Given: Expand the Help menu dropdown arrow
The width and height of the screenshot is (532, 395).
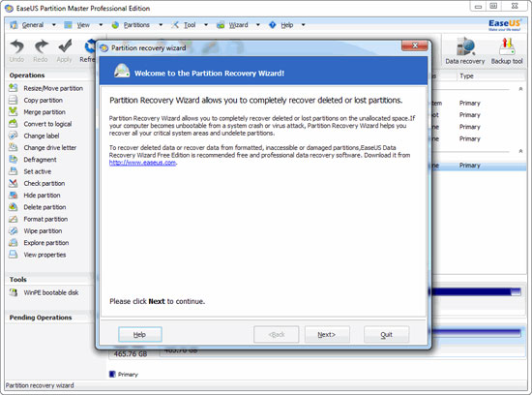Looking at the screenshot, I should [x=303, y=25].
